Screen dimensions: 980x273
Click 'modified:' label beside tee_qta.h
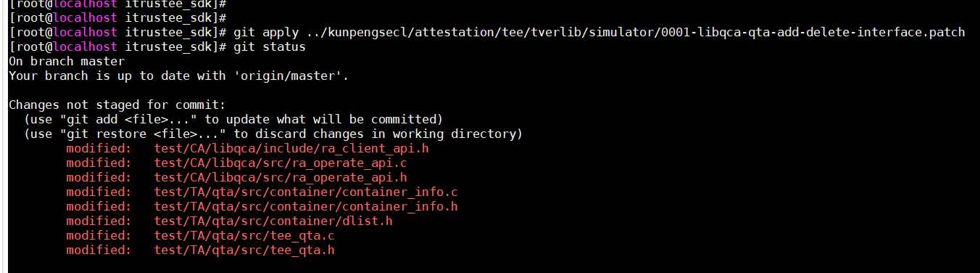coord(99,250)
